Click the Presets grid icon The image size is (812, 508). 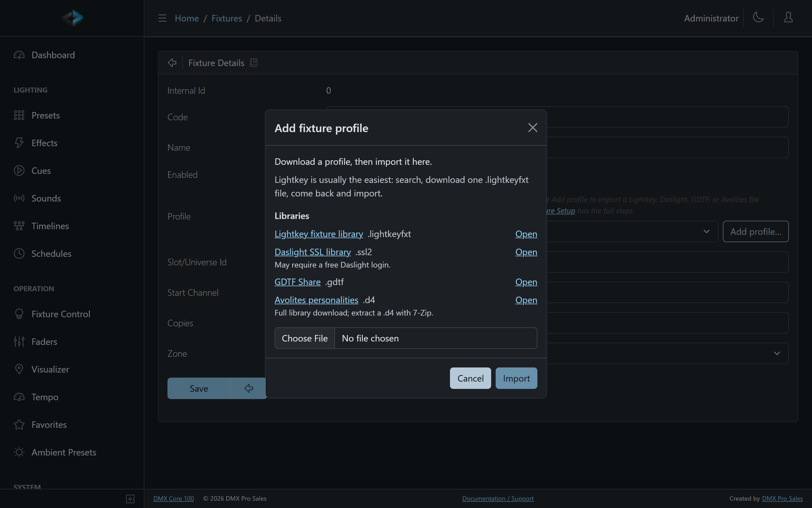point(19,115)
